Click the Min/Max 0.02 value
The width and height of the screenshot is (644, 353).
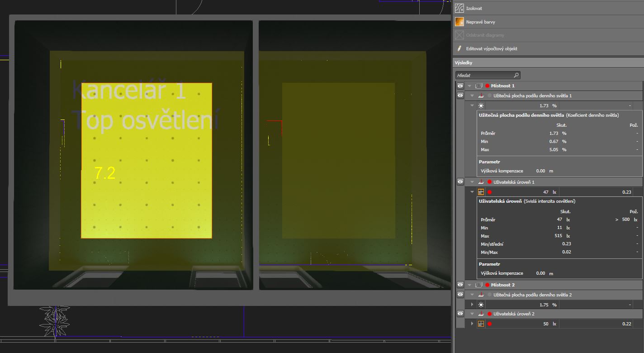567,252
